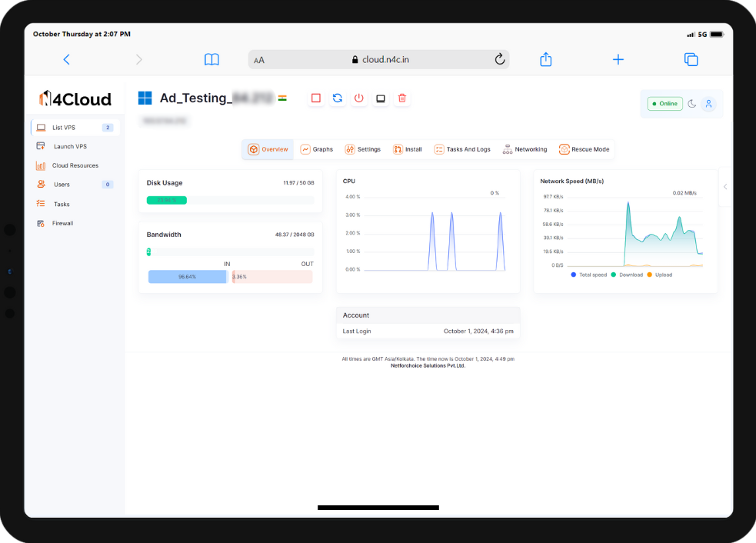This screenshot has width=756, height=543.
Task: Open the VNC console monitor icon
Action: (x=380, y=98)
